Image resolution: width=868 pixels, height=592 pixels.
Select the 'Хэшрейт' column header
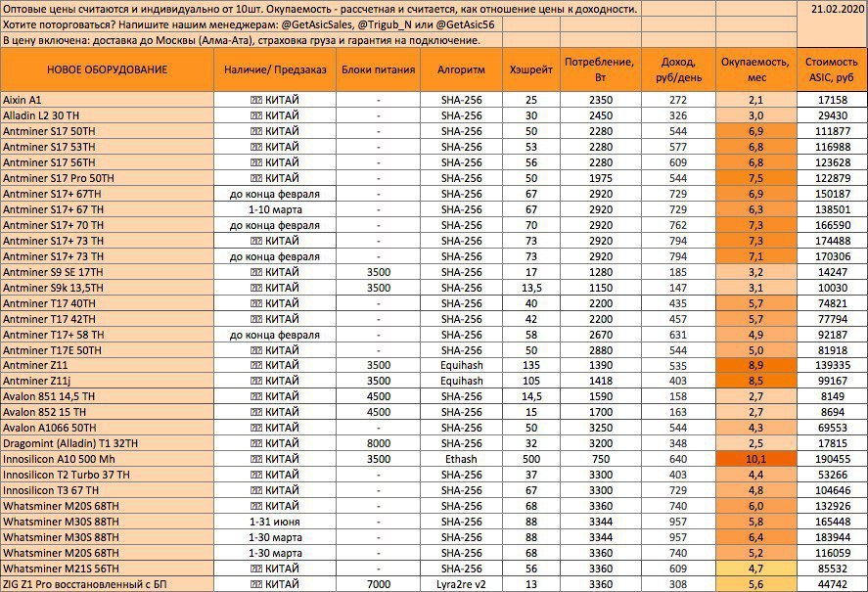coord(530,69)
